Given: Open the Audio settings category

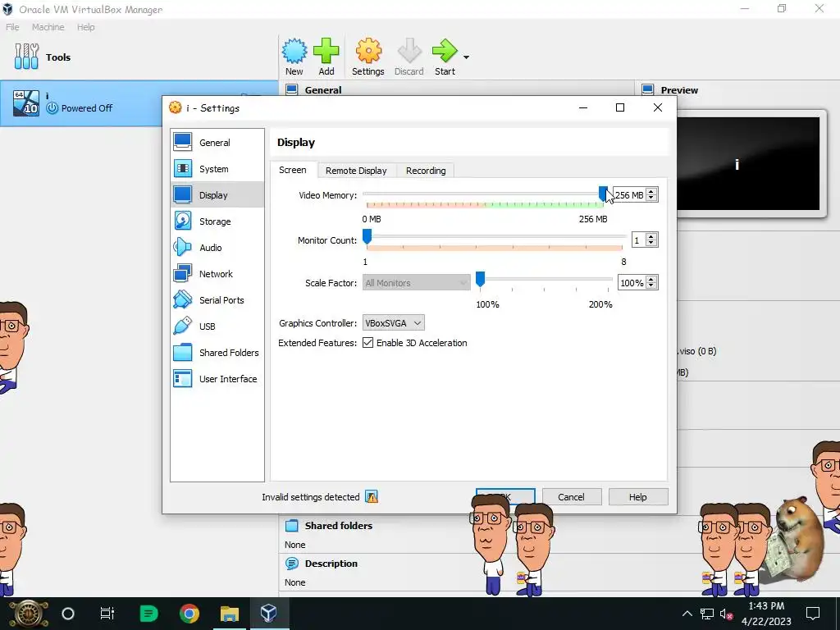Looking at the screenshot, I should click(x=217, y=248).
